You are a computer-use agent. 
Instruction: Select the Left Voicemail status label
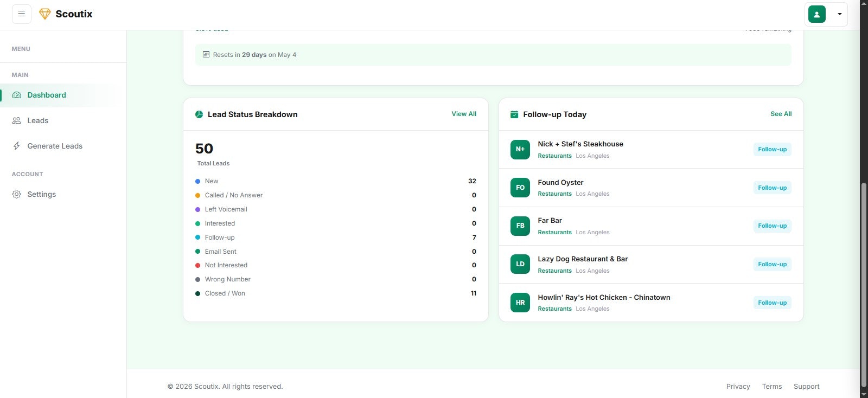(226, 209)
